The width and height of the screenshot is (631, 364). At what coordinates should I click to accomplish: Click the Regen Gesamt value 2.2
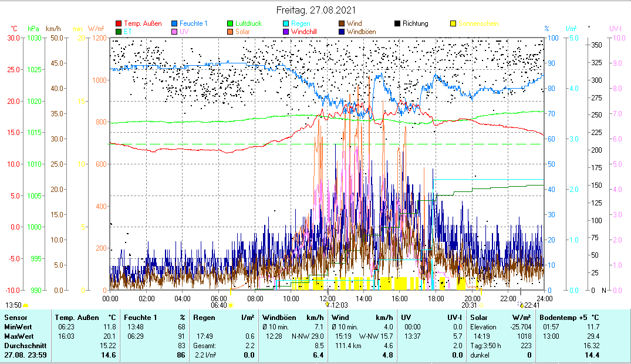click(250, 346)
